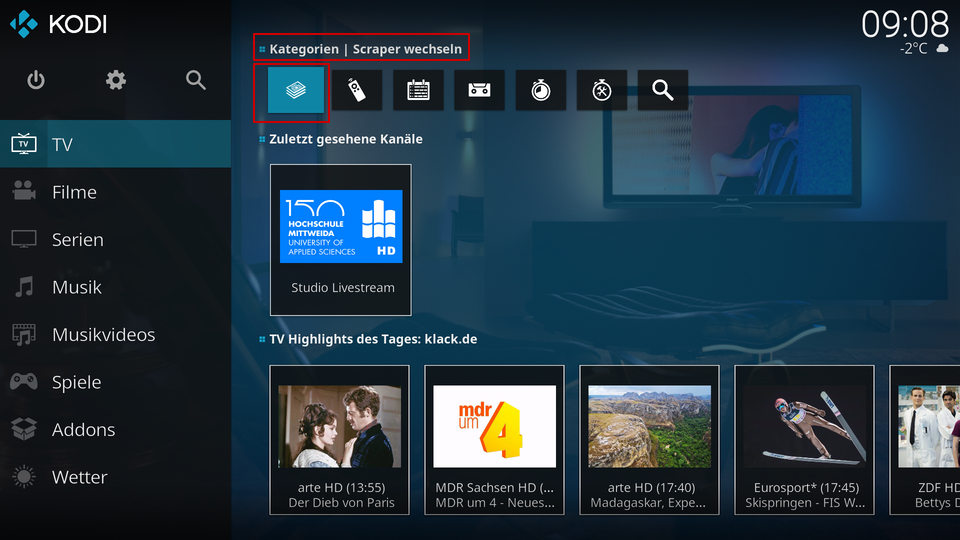Click the gamepad icon beside Spiele
960x540 pixels.
(24, 382)
